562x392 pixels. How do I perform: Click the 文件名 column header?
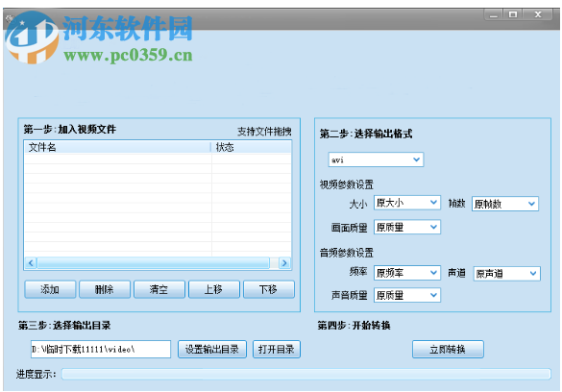coord(117,147)
